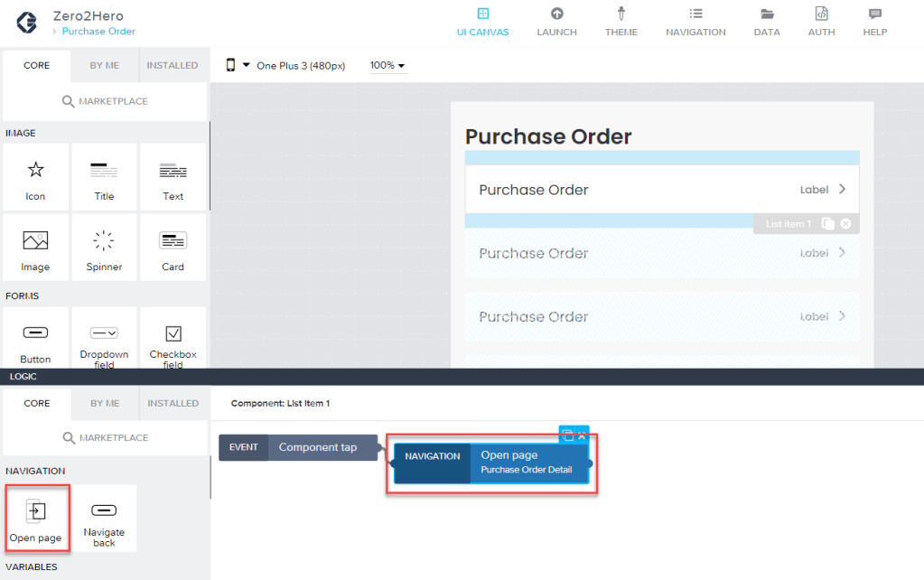
Task: Open the Theme settings
Action: tap(621, 23)
